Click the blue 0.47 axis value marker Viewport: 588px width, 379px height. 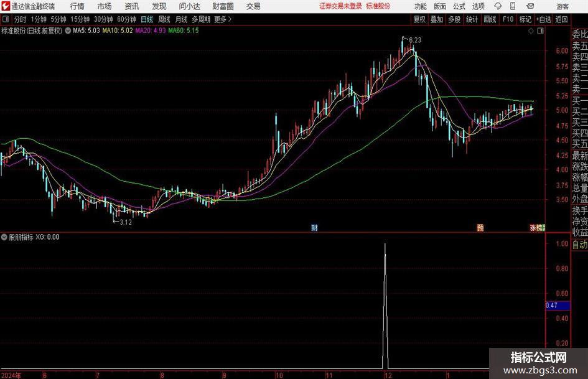click(x=558, y=306)
